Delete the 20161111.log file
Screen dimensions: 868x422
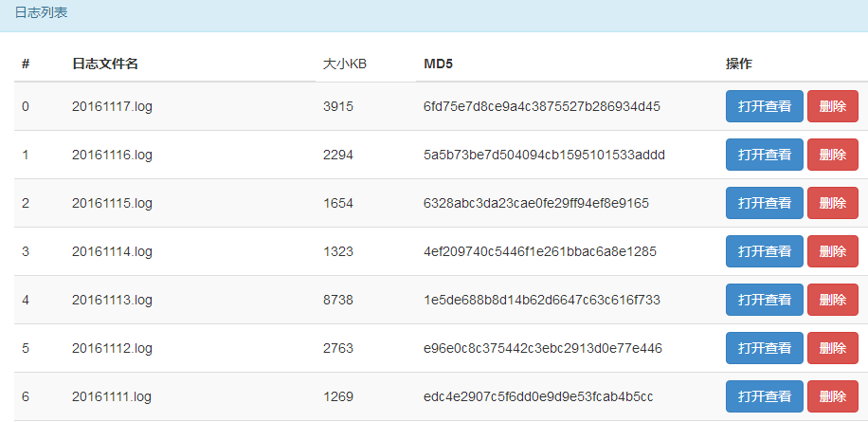tap(832, 396)
